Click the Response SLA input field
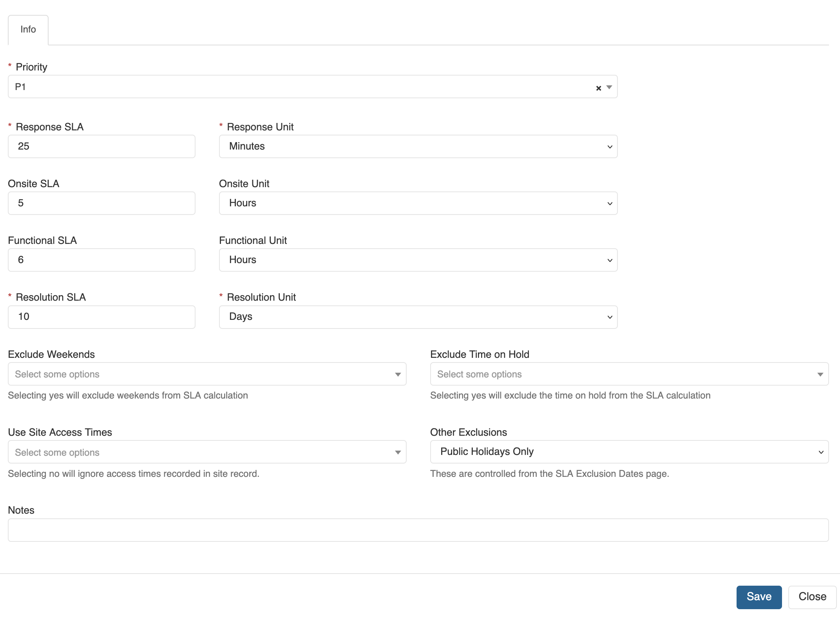This screenshot has height=617, width=840. (101, 146)
